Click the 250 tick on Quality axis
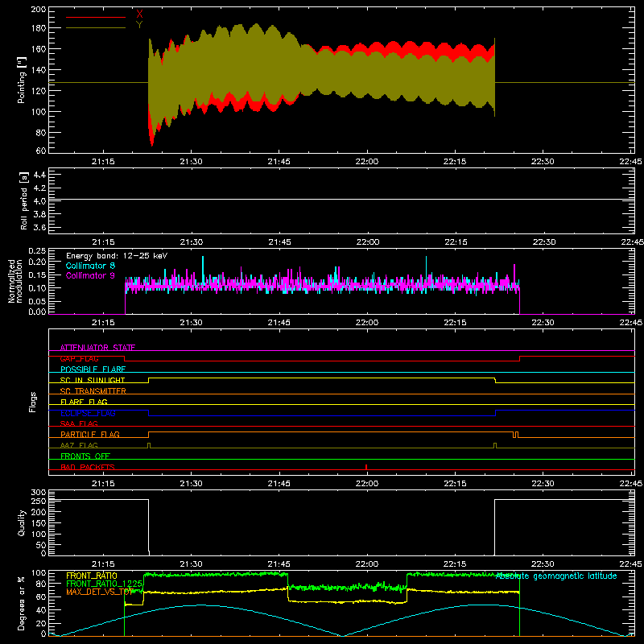Image resolution: width=644 pixels, height=644 pixels. pyautogui.click(x=39, y=501)
